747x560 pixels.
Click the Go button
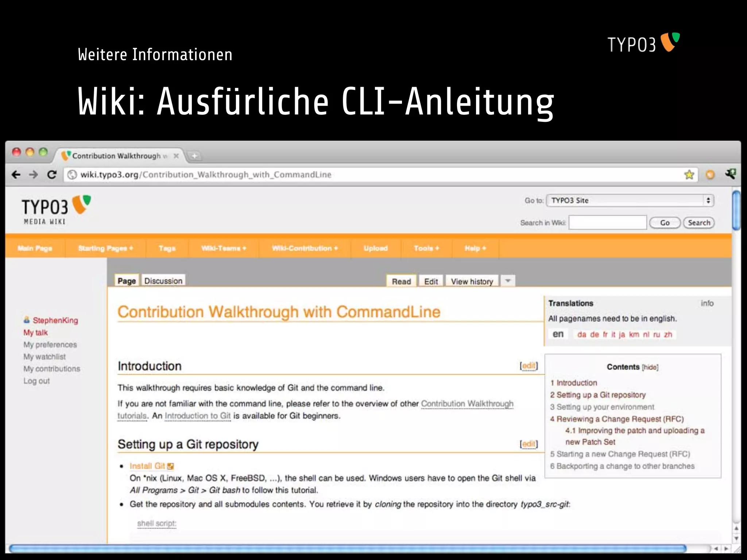pyautogui.click(x=665, y=223)
